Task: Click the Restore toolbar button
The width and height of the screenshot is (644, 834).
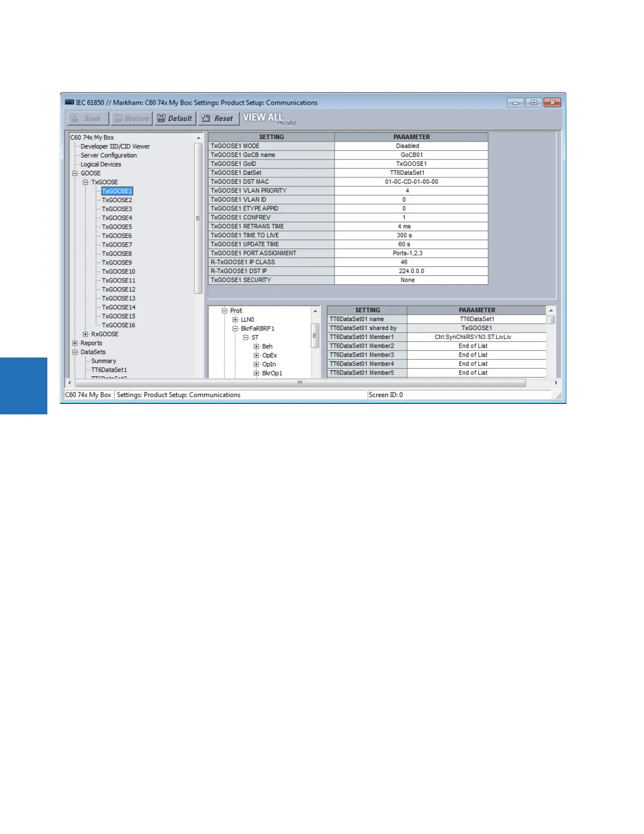Action: point(132,118)
